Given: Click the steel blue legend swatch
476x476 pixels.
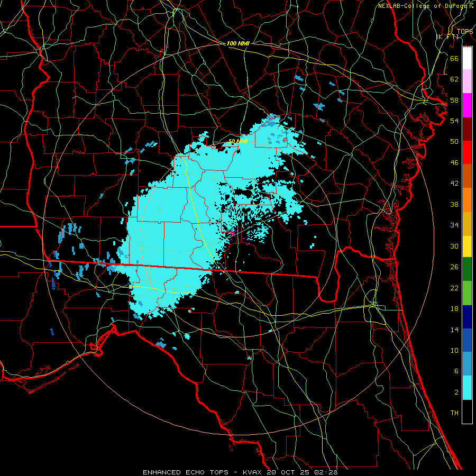Looking at the screenshot, I should coord(467,363).
